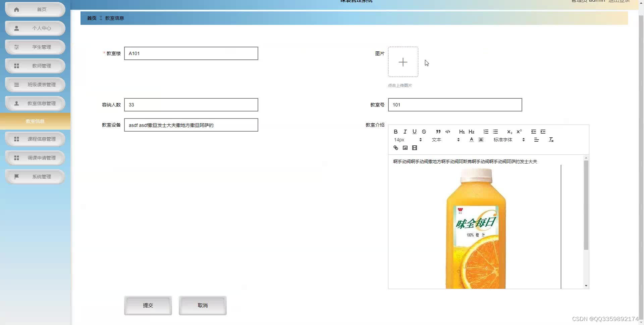Open the text alignment options
Screen dimensions: 644x325
click(x=536, y=140)
